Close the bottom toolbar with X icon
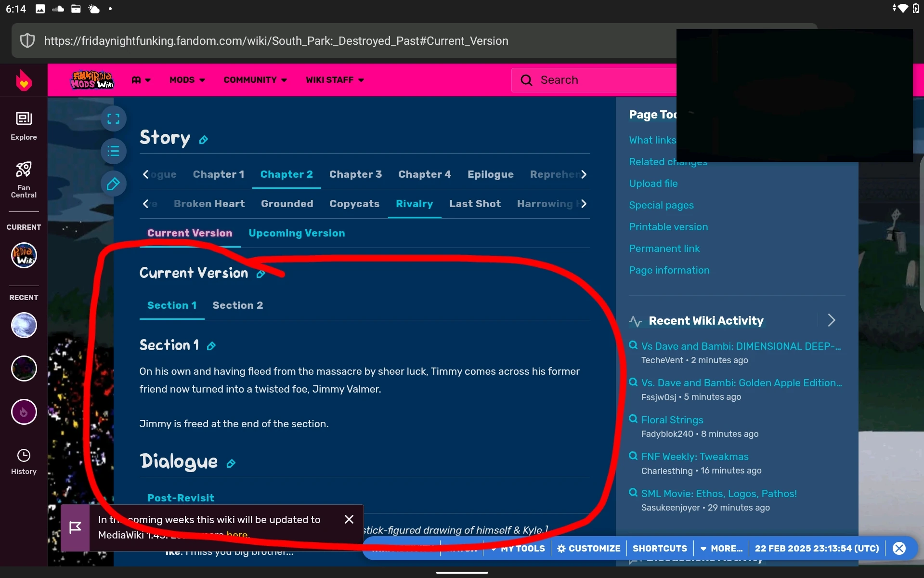This screenshot has height=578, width=924. point(899,549)
